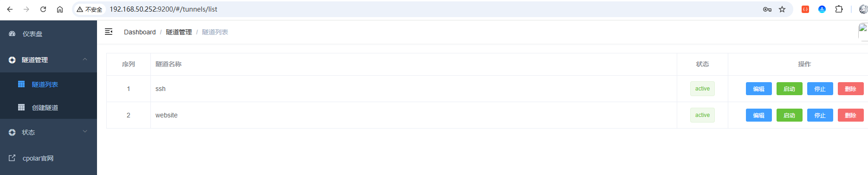Image resolution: width=868 pixels, height=175 pixels.
Task: Reload the page
Action: (43, 9)
